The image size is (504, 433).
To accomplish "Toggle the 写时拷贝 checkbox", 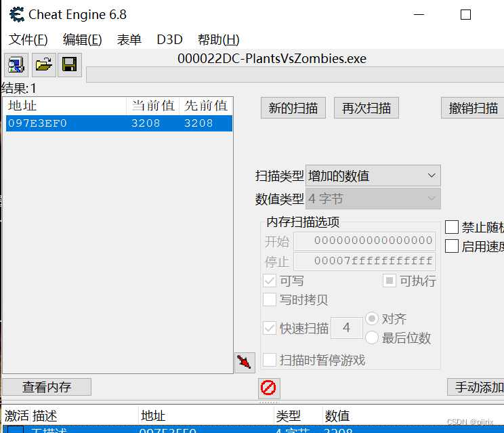I will (270, 300).
